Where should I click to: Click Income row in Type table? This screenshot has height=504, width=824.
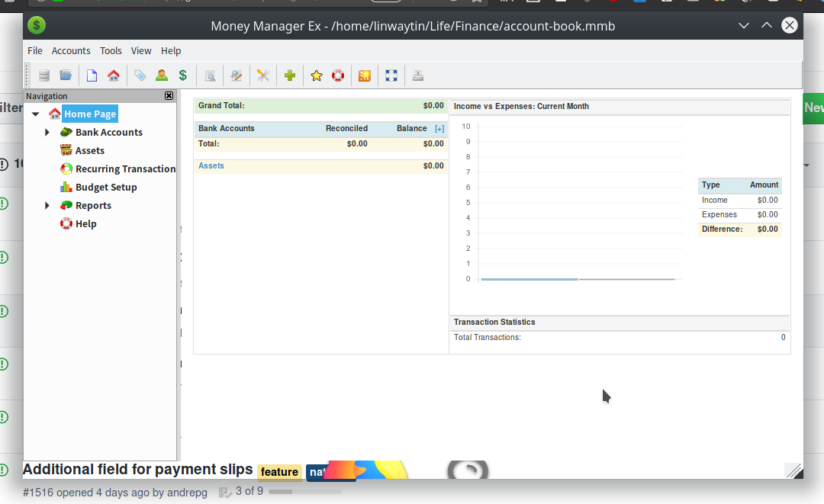point(740,200)
